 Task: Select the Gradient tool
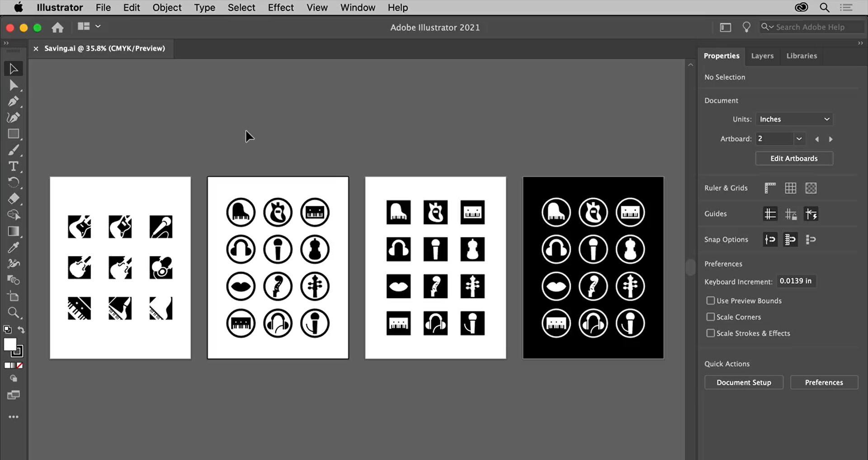point(14,231)
